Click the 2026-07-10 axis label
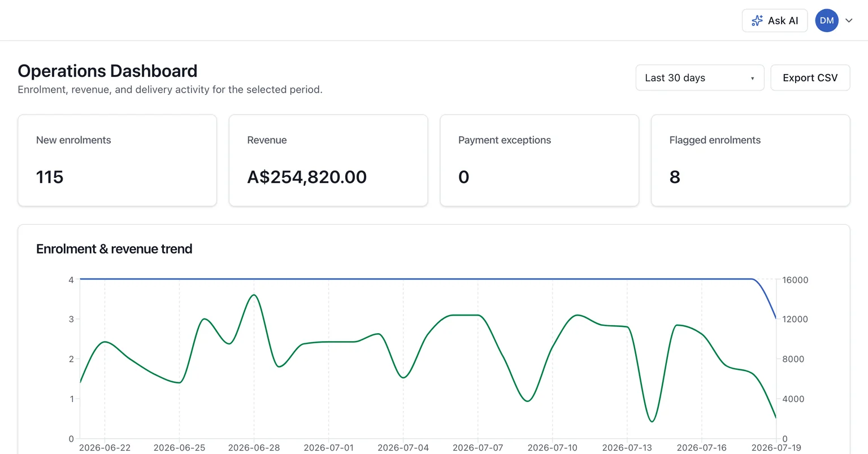This screenshot has height=454, width=868. [552, 448]
